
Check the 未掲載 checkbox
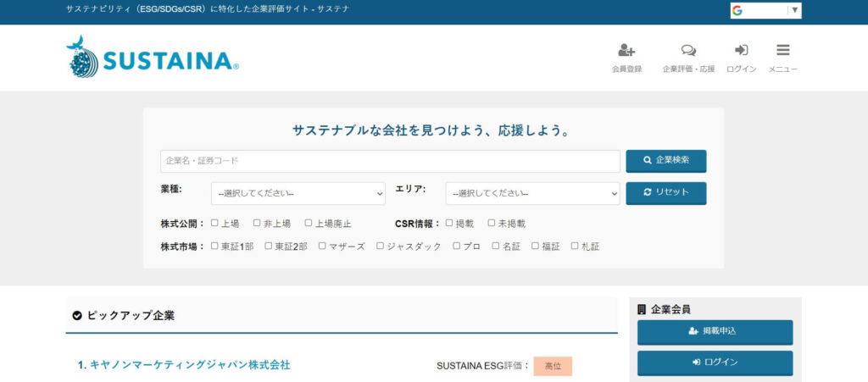491,223
